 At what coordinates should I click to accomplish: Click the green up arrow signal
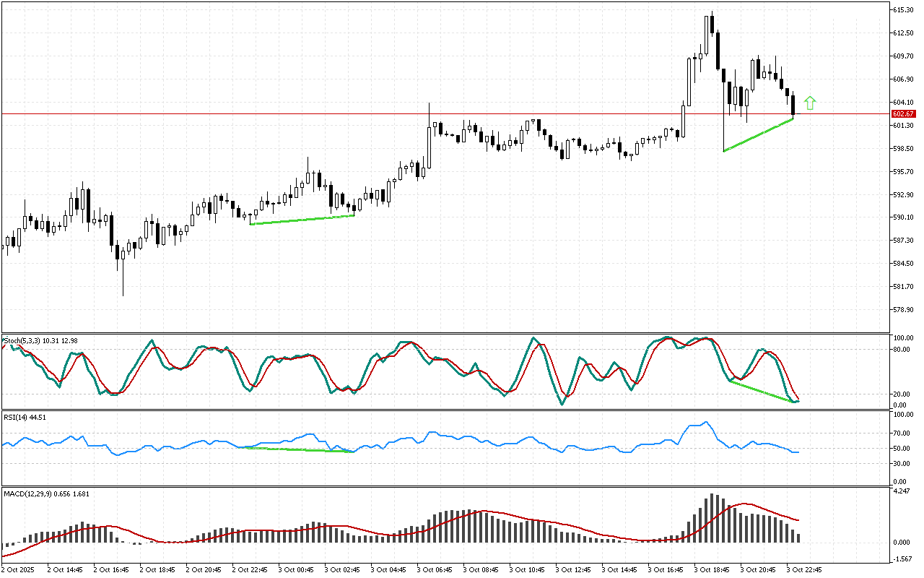click(x=810, y=103)
